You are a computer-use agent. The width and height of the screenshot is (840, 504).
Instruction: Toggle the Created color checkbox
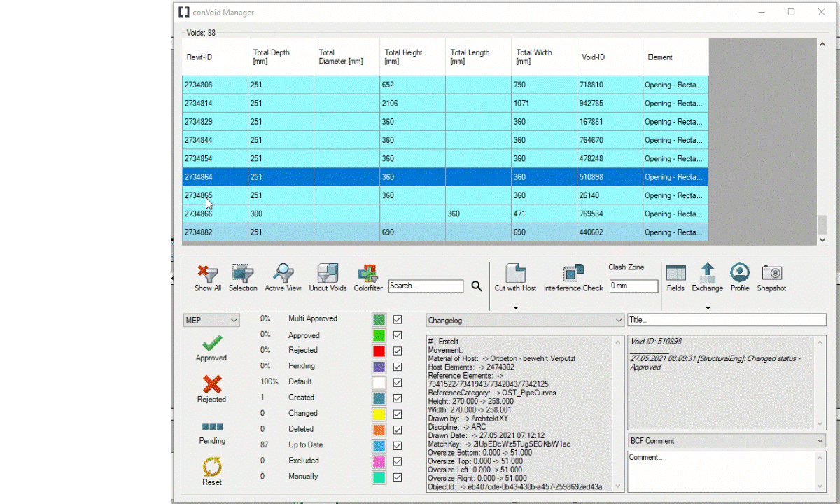pyautogui.click(x=398, y=398)
